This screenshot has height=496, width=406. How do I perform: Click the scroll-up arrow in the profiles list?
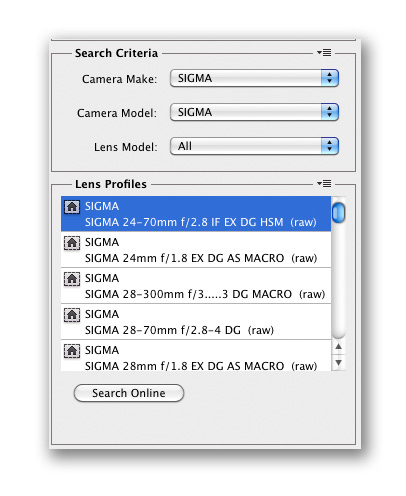(339, 347)
